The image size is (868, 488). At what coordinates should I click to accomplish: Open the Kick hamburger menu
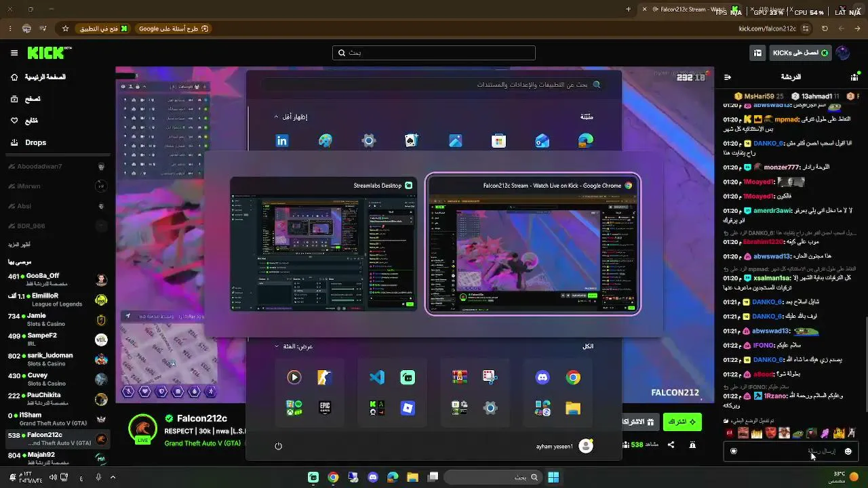coord(14,53)
